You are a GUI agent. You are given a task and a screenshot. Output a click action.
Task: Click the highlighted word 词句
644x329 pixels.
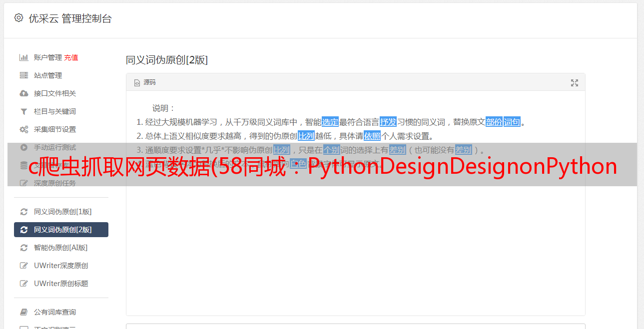[x=512, y=122]
